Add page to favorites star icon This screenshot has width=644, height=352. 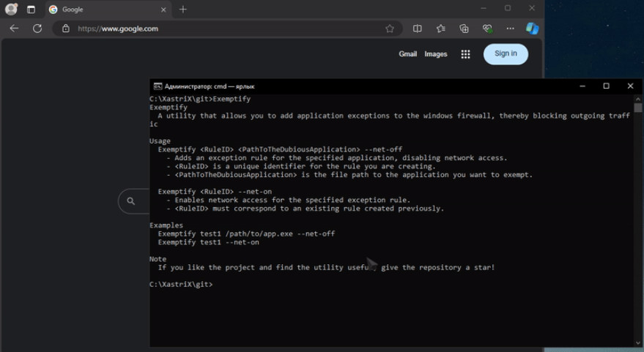click(390, 29)
